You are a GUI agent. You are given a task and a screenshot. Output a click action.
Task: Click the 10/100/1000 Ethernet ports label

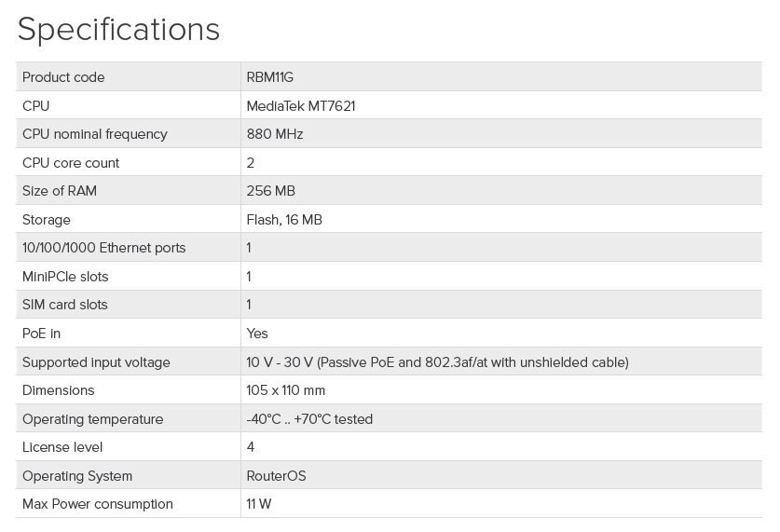104,248
